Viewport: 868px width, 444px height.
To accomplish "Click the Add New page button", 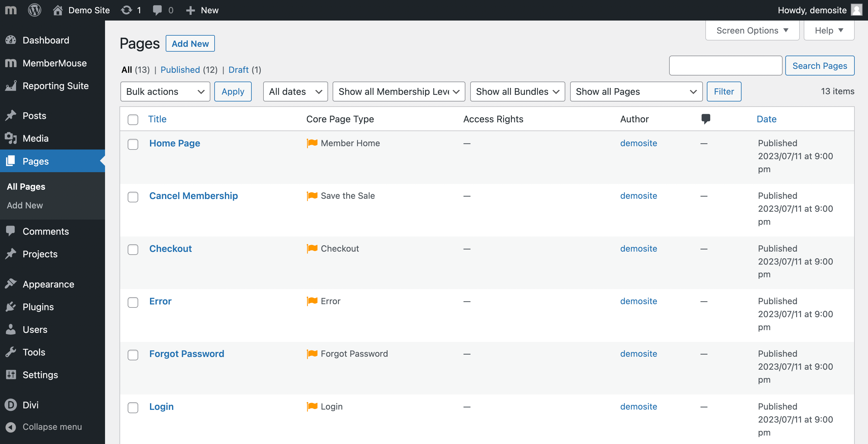I will tap(190, 43).
